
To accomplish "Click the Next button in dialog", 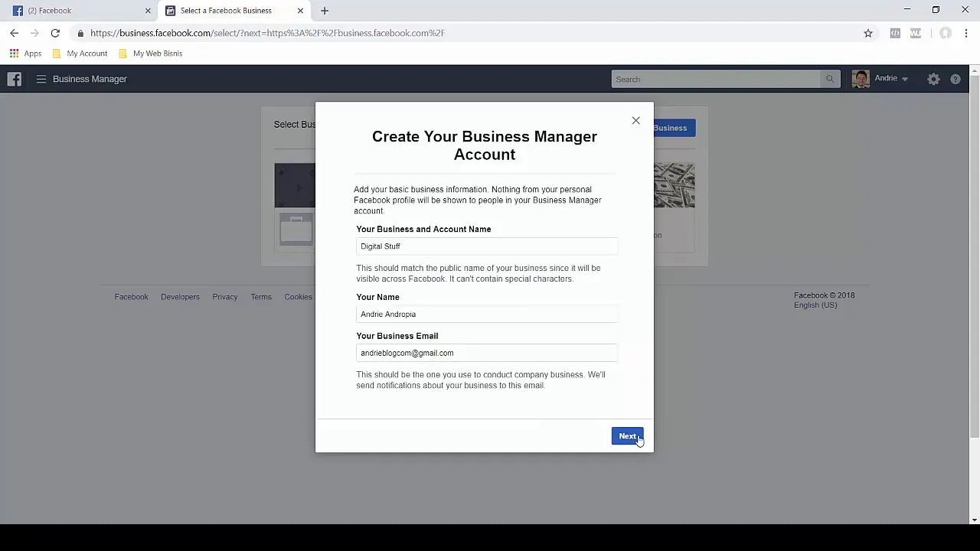I will 627,436.
